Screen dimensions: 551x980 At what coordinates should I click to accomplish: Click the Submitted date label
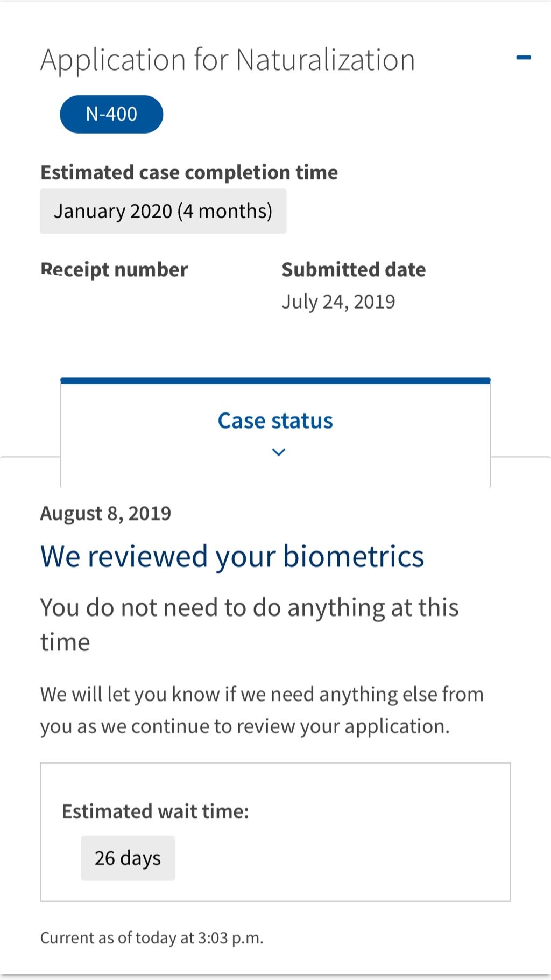(354, 269)
